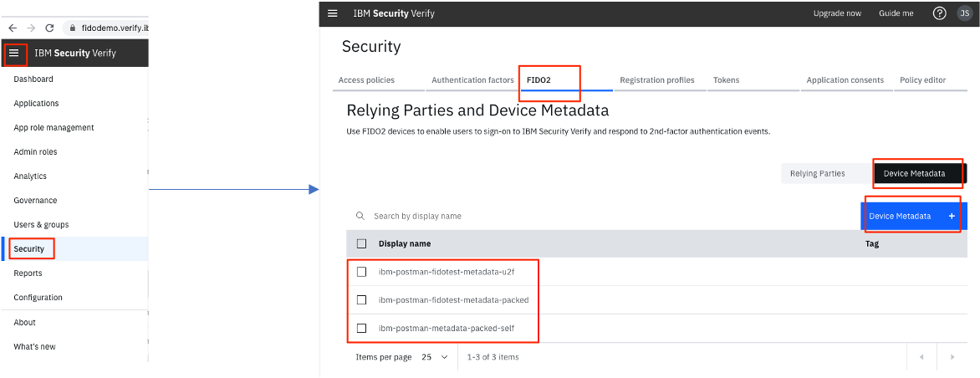Screen dimensions: 980x378
Task: Click the Search by display name field
Action: pyautogui.click(x=502, y=216)
